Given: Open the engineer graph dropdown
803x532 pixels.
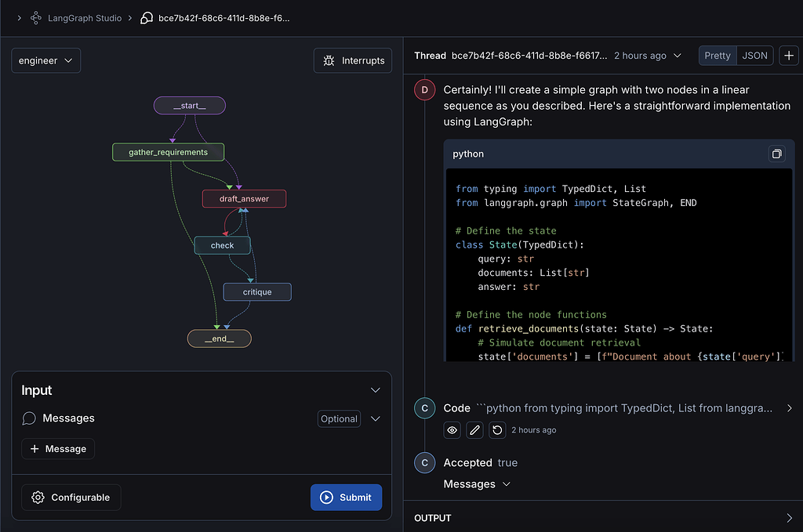Looking at the screenshot, I should [45, 60].
